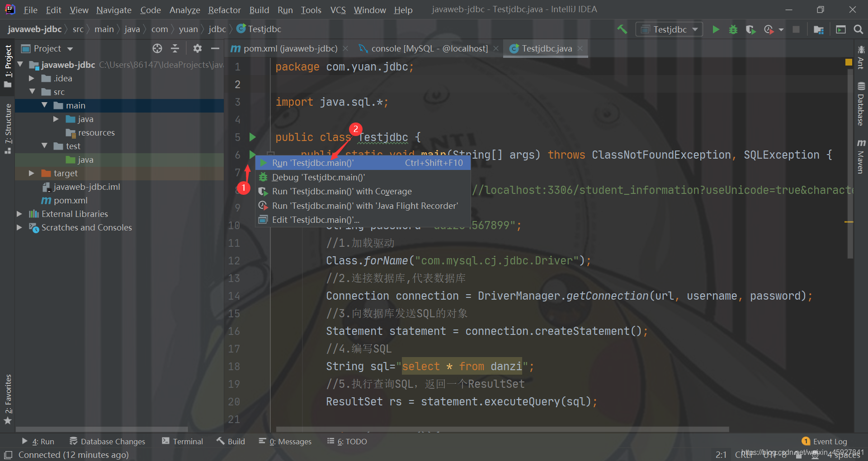Click the Search Everywhere magnifier icon

coord(858,29)
